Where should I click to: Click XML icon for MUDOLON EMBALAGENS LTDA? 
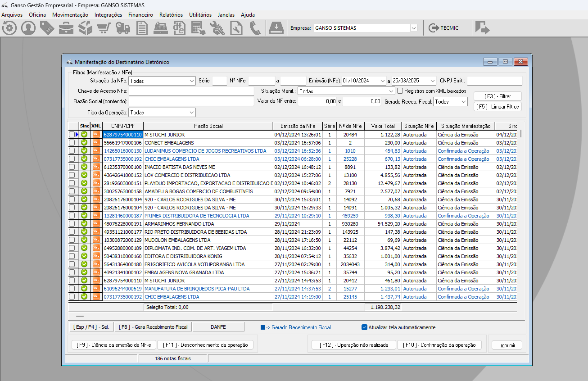tap(96, 240)
